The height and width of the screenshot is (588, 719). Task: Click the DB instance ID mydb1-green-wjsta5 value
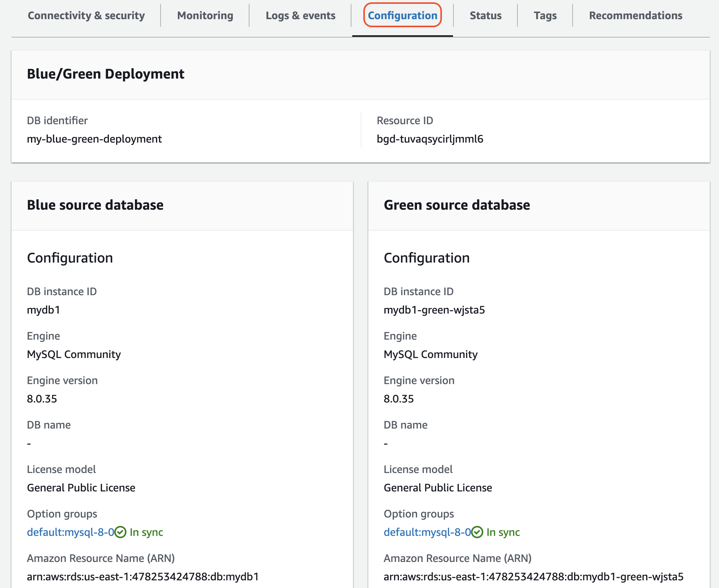(434, 310)
